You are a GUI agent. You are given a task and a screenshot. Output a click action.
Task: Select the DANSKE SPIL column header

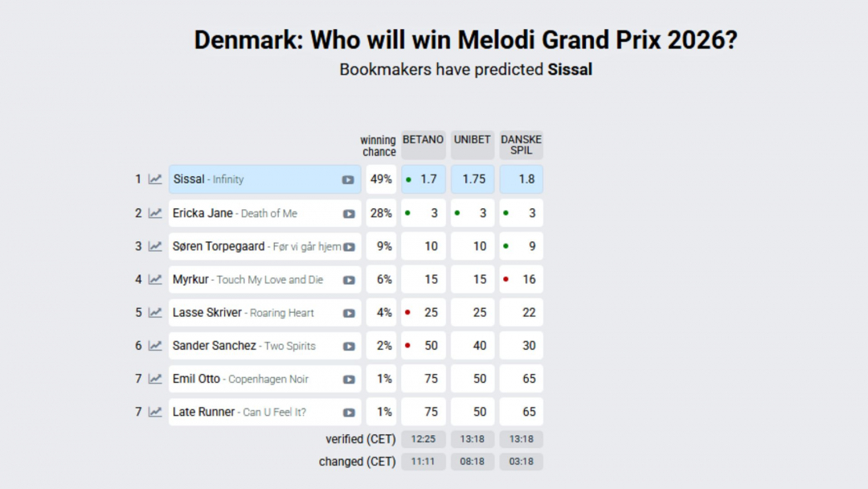pyautogui.click(x=521, y=145)
